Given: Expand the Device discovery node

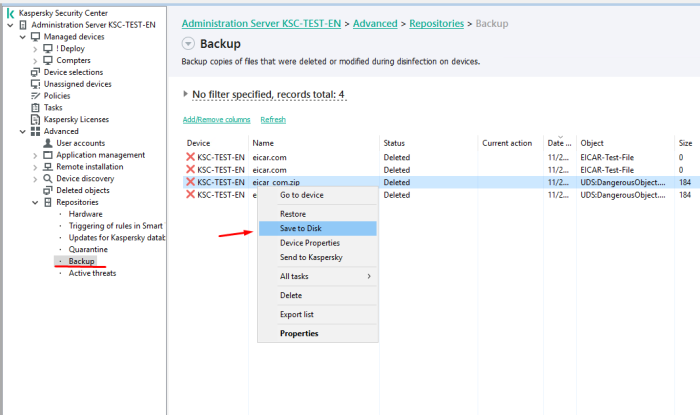Looking at the screenshot, I should (34, 179).
